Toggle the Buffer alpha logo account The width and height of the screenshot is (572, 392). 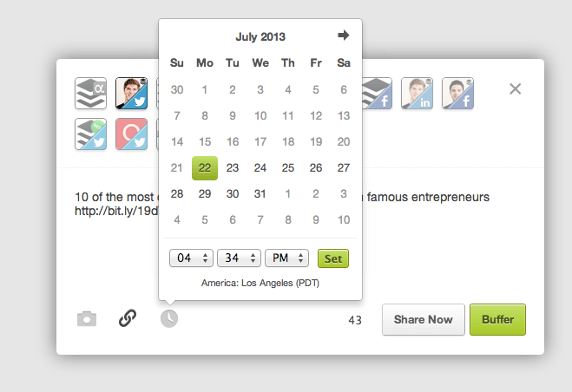[91, 93]
